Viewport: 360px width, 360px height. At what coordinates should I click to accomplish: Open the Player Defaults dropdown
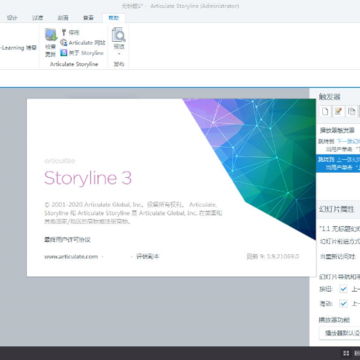(339, 333)
